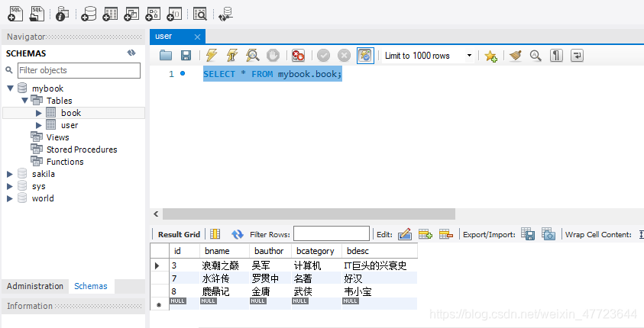This screenshot has width=644, height=328.
Task: Search table data icon
Action: pyautogui.click(x=200, y=14)
